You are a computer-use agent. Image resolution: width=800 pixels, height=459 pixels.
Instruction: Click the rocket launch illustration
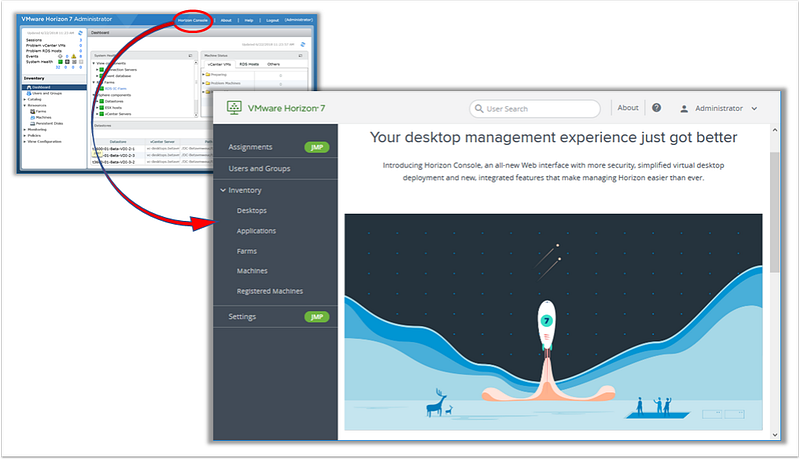553,322
